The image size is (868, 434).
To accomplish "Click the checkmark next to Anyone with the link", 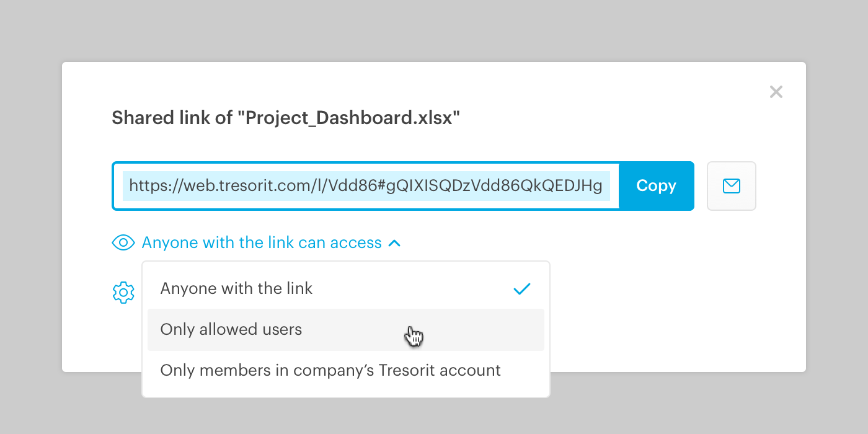I will click(522, 289).
